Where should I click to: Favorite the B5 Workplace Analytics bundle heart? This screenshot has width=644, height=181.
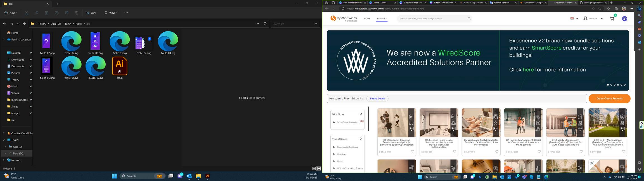497,152
